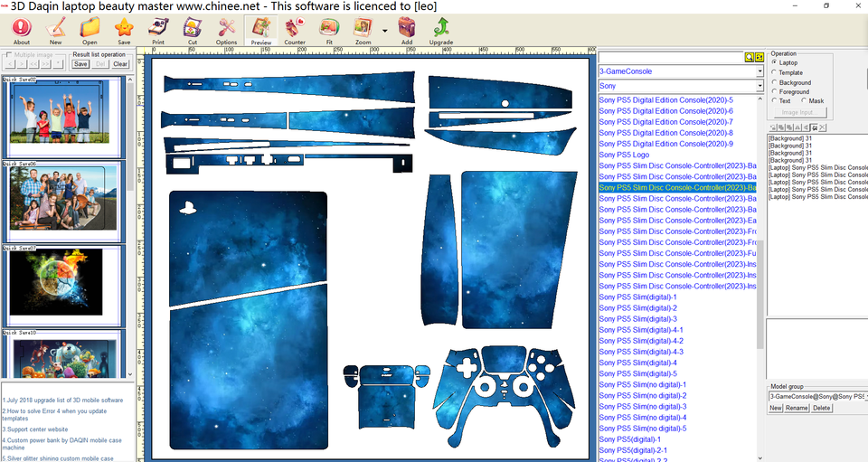Expand the Zoom dropdown arrow in toolbar
The image size is (868, 462).
pyautogui.click(x=385, y=31)
